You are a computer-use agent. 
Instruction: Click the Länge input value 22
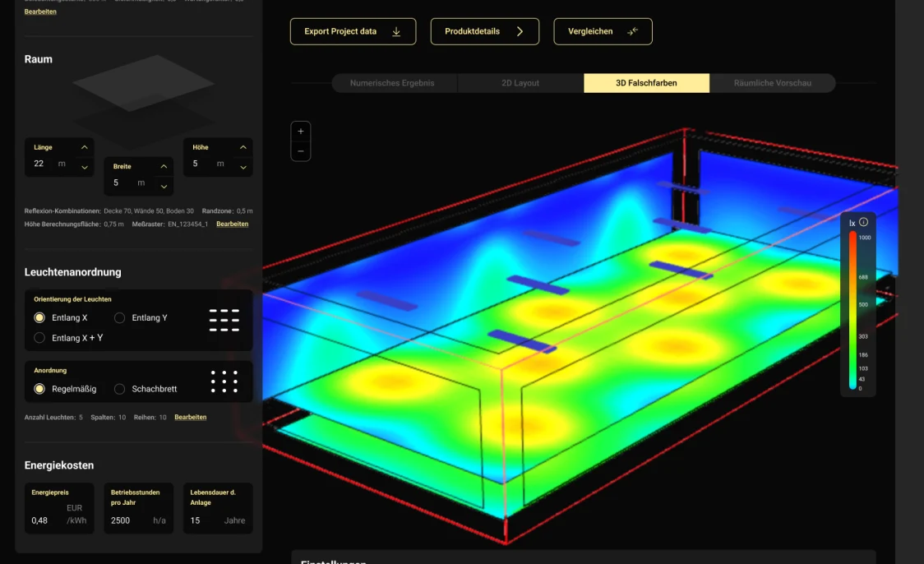(39, 164)
